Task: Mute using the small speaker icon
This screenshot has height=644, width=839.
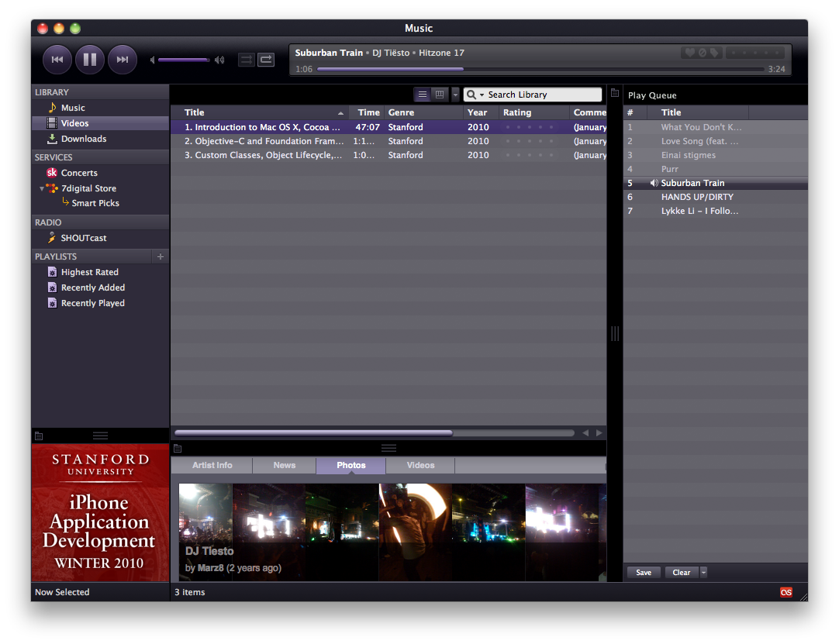Action: tap(153, 60)
